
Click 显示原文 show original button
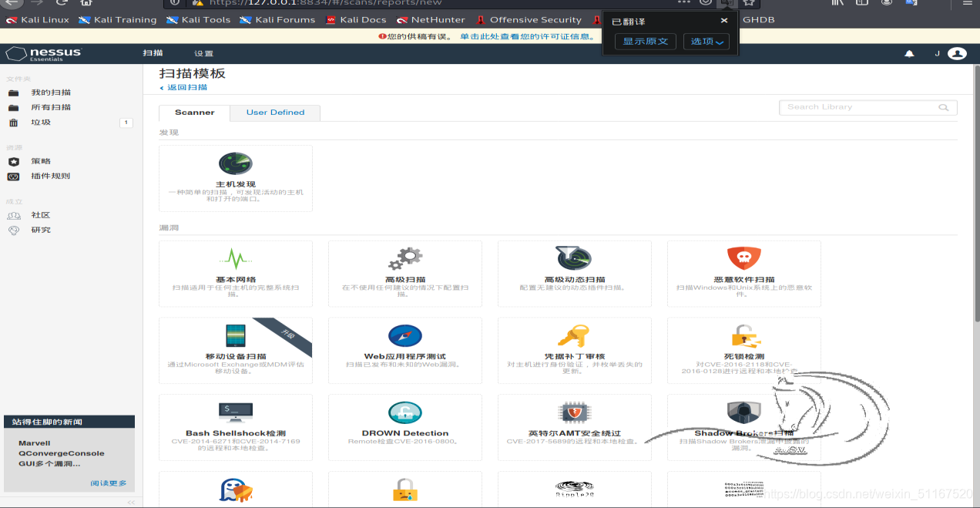click(646, 42)
